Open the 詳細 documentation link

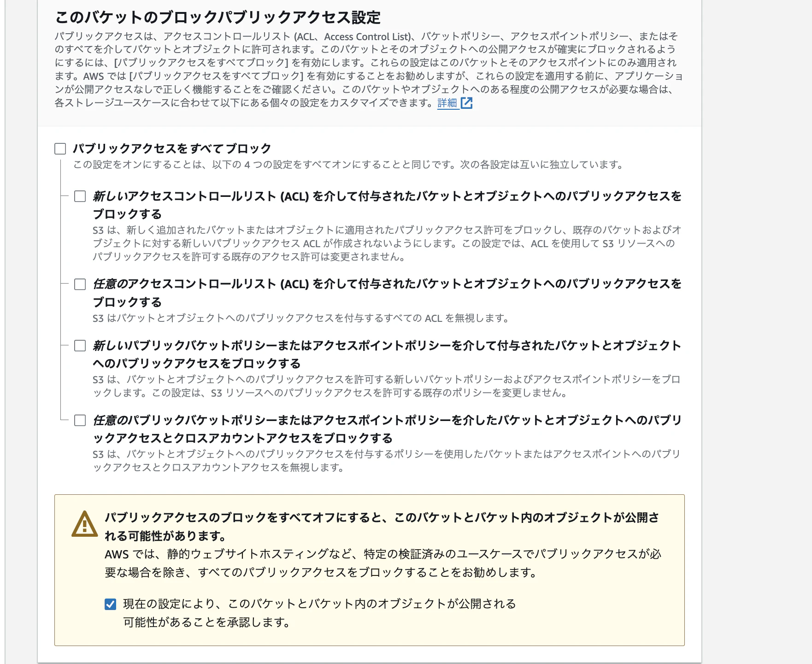point(446,104)
